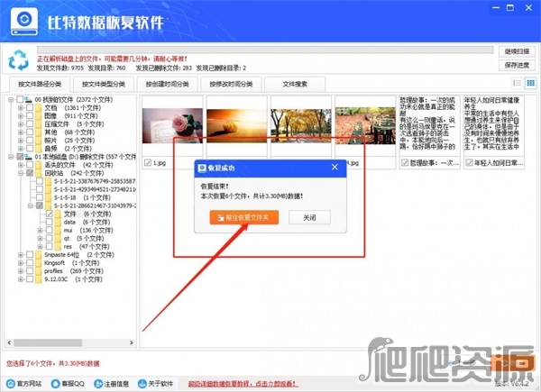The image size is (541, 392).
Task: Expand the mui folder node
Action: tap(40, 231)
